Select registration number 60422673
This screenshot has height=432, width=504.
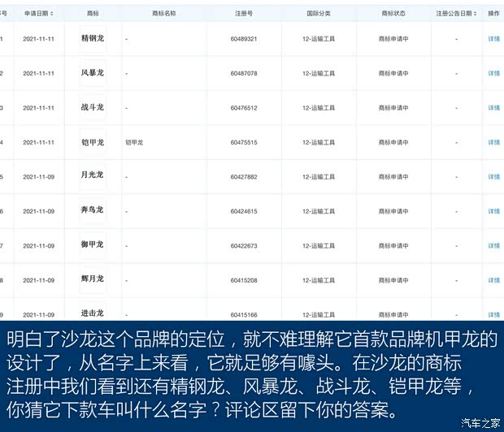(x=244, y=246)
